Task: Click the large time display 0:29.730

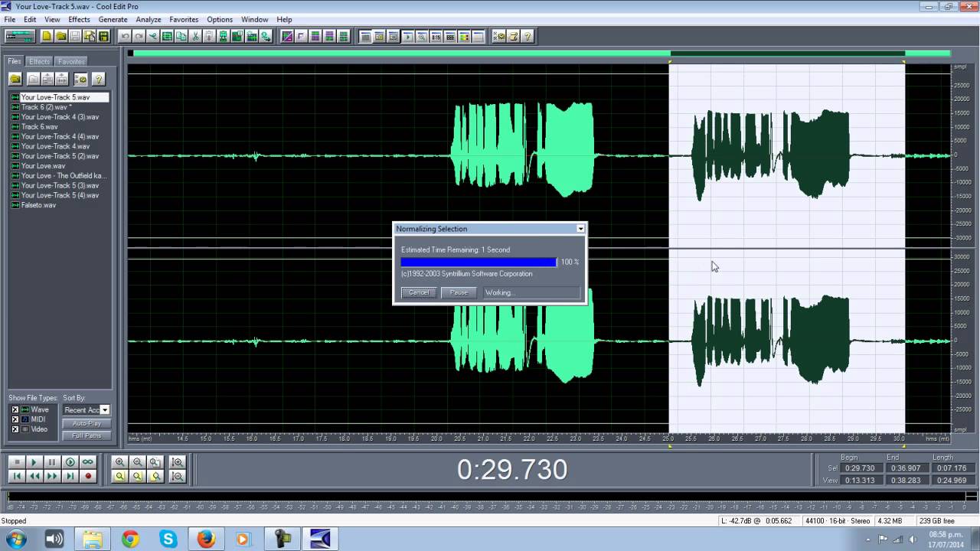Action: (x=512, y=469)
